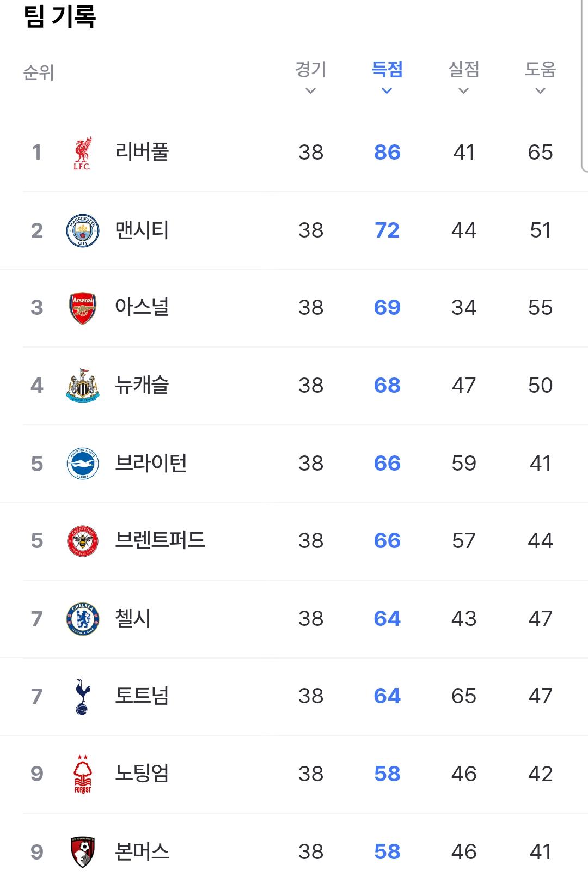This screenshot has width=588, height=889.
Task: Select the 토트넘 team row name
Action: coord(142,696)
